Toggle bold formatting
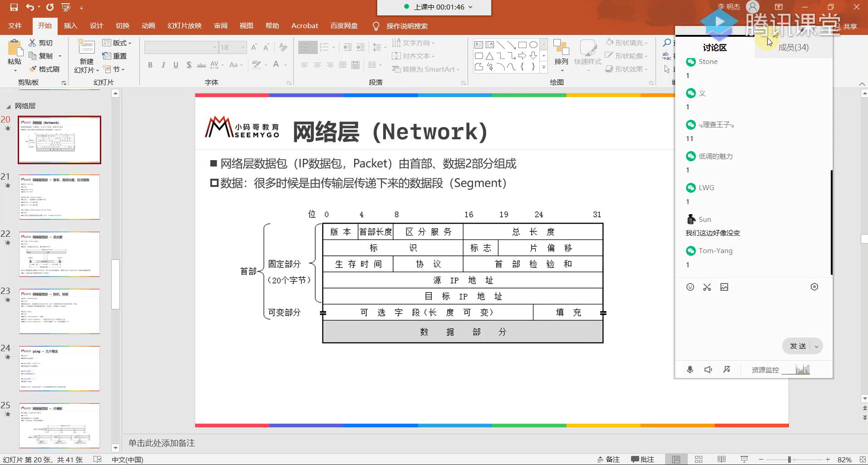This screenshot has width=868, height=465. [x=150, y=65]
